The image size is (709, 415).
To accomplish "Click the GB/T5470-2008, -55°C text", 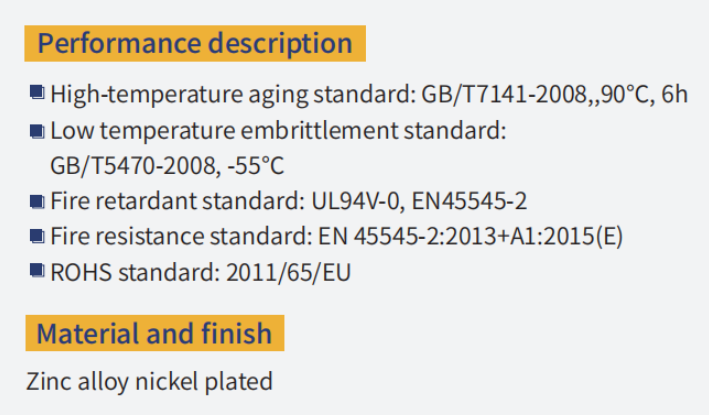I will (167, 165).
